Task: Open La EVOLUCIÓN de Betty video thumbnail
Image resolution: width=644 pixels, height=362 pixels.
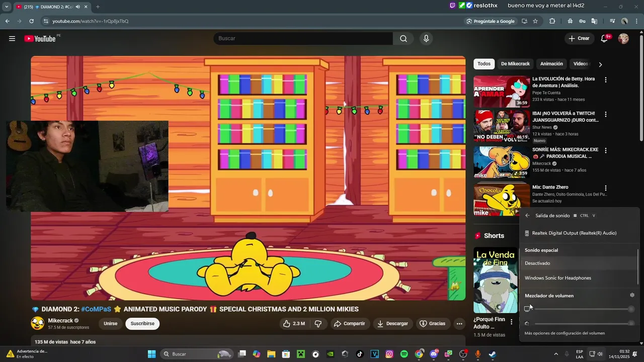Action: point(502,92)
